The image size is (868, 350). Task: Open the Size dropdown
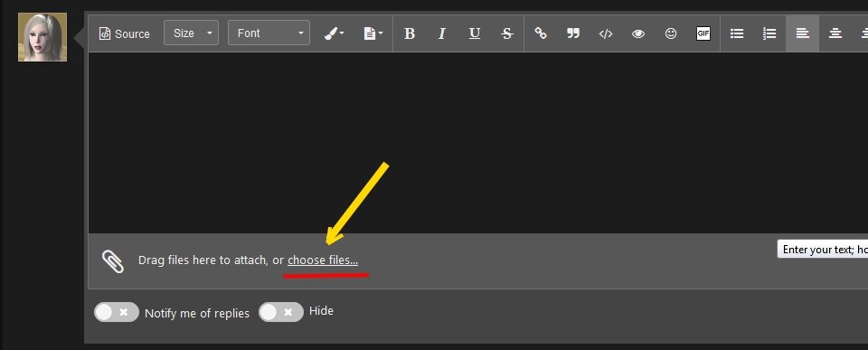pos(191,33)
